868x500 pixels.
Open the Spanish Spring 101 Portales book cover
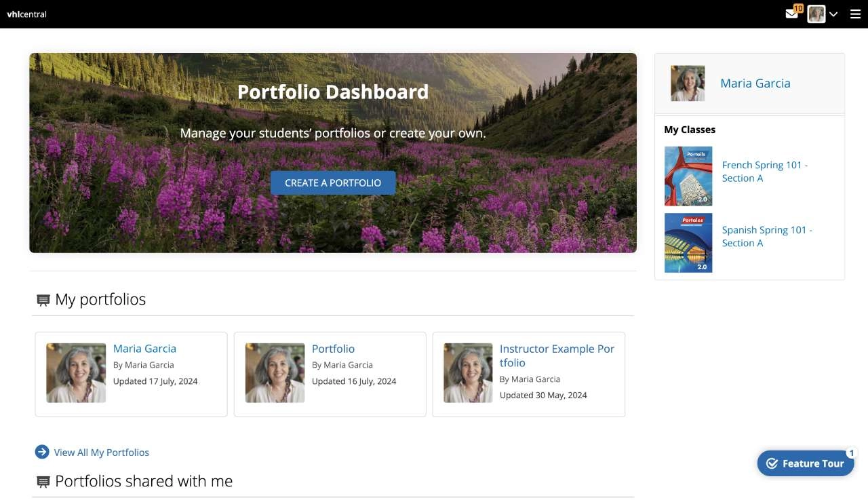coord(688,242)
